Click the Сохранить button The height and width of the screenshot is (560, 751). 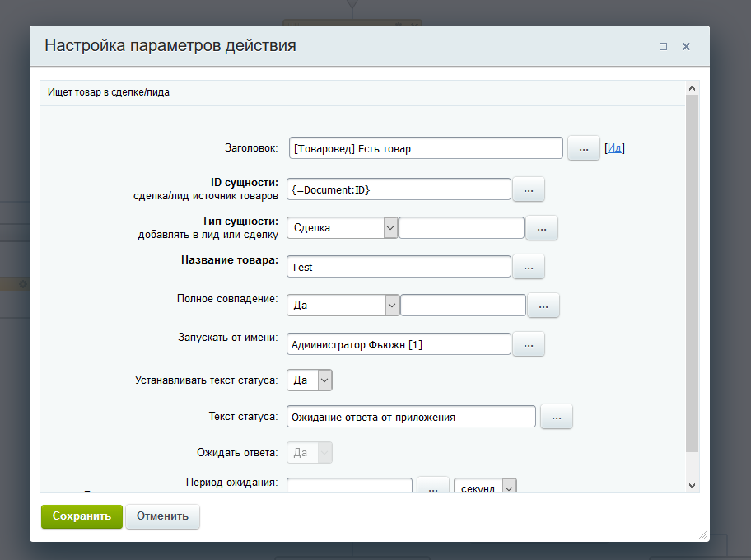82,516
